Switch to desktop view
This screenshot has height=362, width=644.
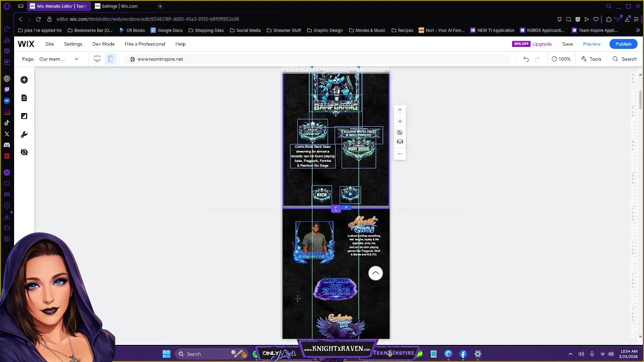pos(97,59)
